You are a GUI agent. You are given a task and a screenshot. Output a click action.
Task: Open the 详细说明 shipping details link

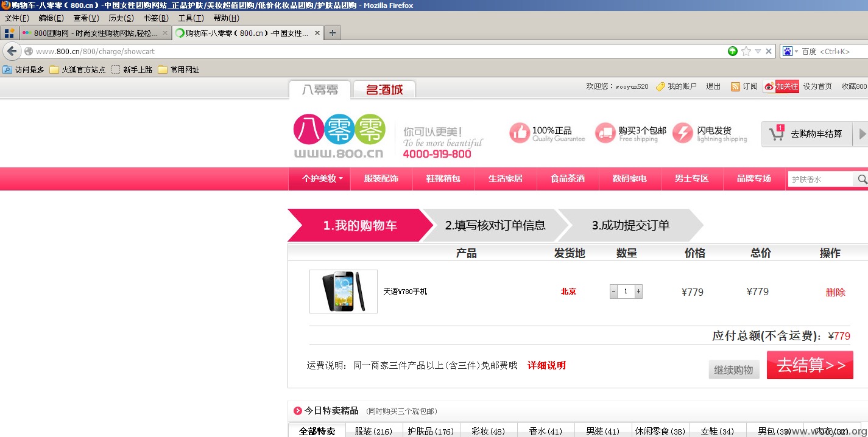546,365
